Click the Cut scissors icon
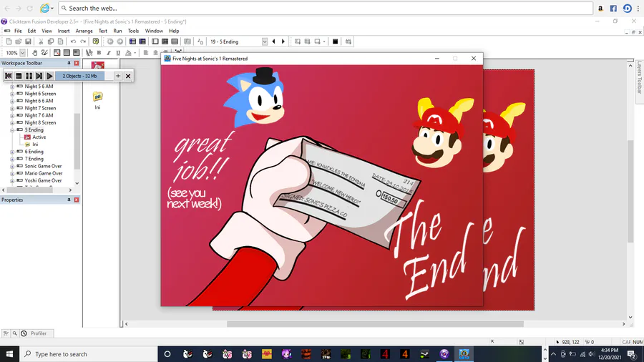 [41, 41]
